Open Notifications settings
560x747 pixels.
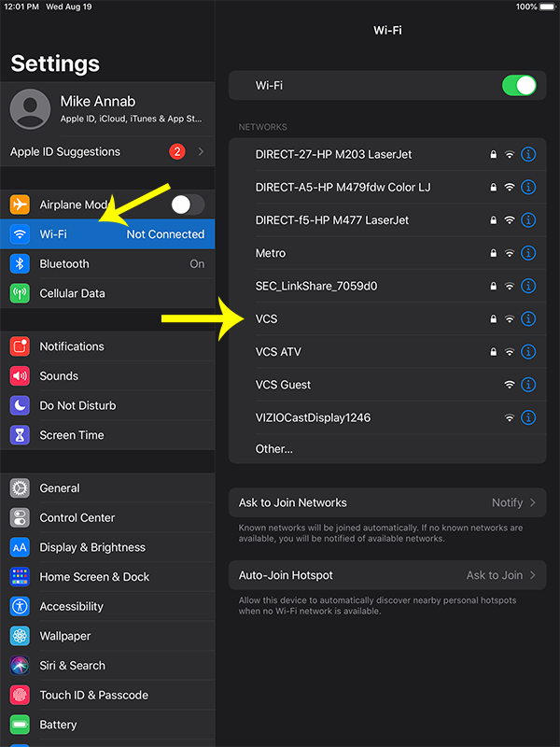(x=72, y=346)
